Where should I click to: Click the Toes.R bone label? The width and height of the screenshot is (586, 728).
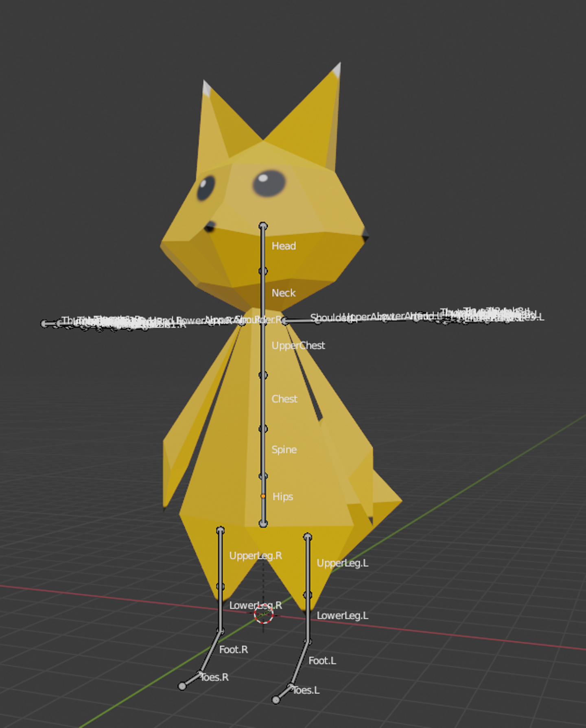(214, 677)
